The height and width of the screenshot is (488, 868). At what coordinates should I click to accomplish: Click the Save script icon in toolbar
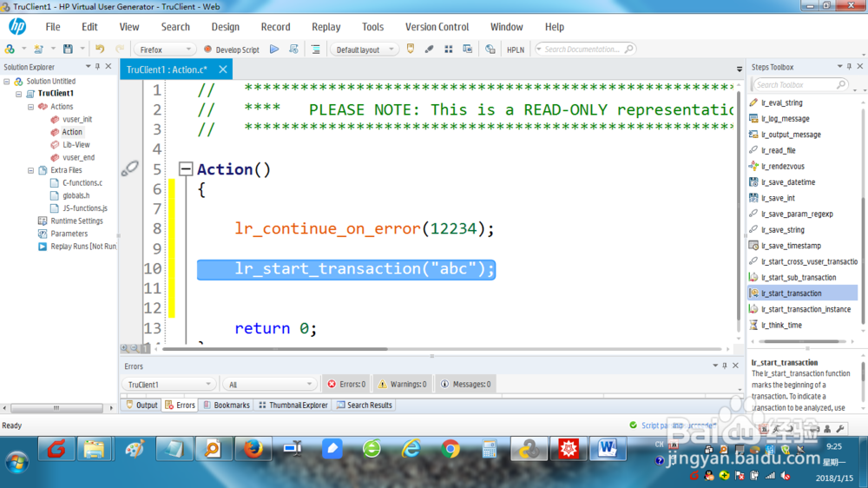(68, 49)
